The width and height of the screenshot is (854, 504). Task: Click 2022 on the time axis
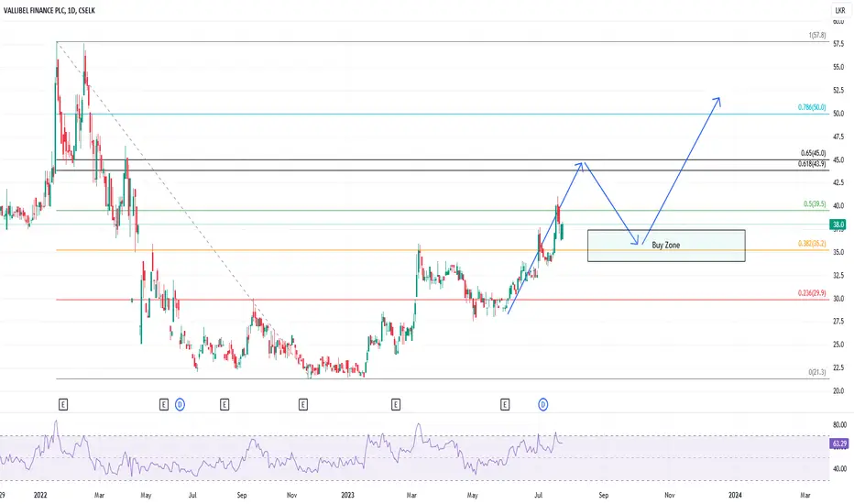pos(40,495)
